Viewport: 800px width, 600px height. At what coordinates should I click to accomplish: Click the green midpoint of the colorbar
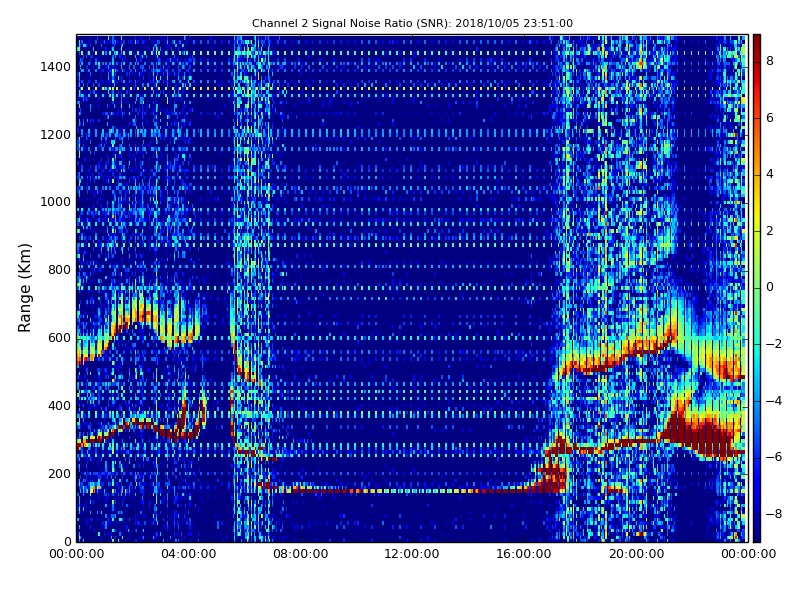point(757,288)
